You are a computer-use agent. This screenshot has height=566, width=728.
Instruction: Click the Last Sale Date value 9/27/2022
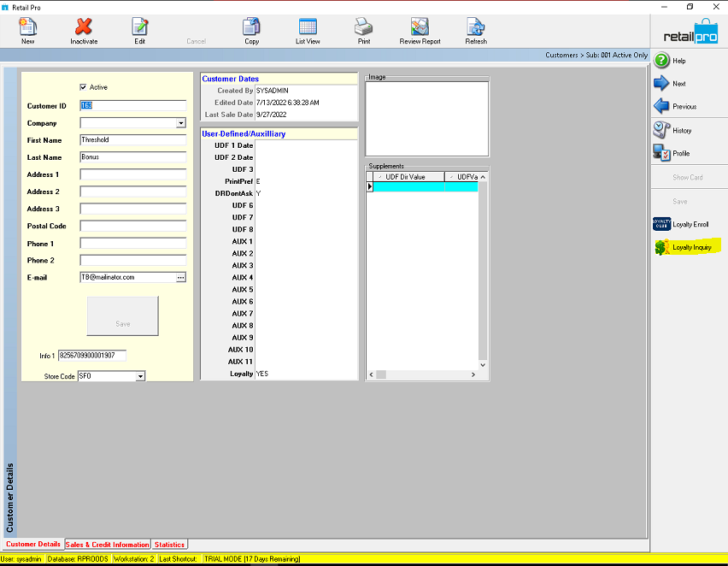coord(271,115)
